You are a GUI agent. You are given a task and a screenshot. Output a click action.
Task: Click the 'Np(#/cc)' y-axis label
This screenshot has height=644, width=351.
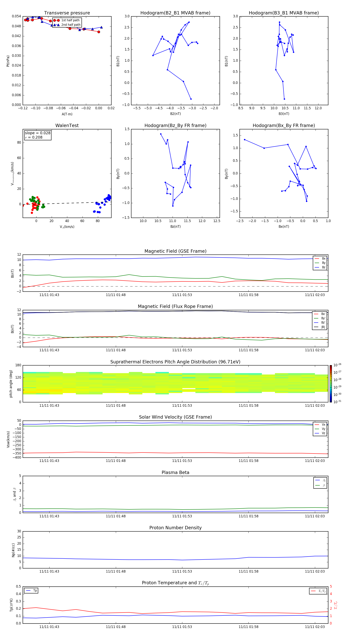13,550
